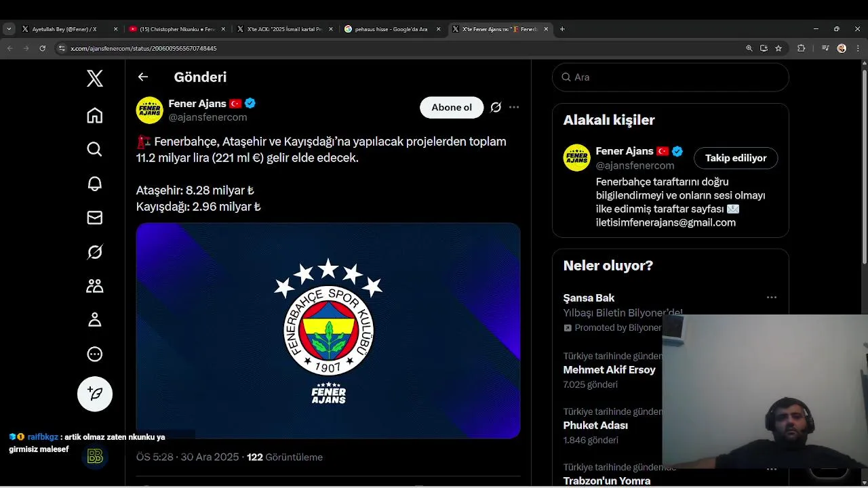Viewport: 868px width, 488px height.
Task: Toggle Takip ediliyor follow state
Action: 736,158
